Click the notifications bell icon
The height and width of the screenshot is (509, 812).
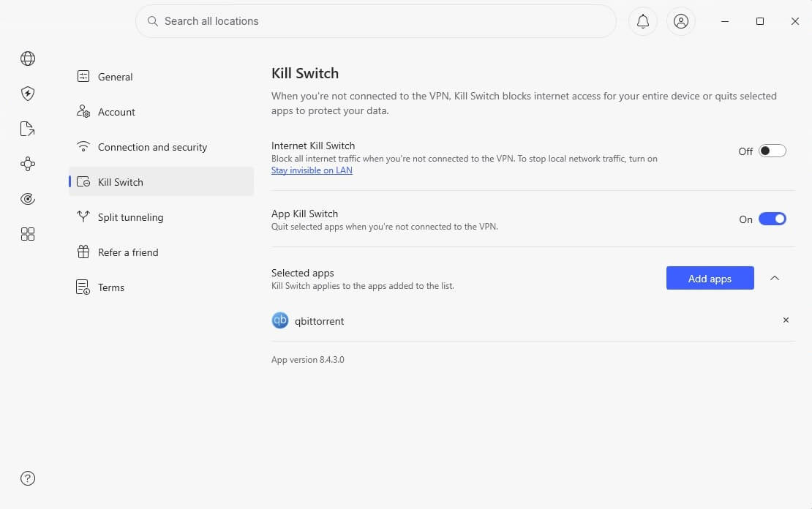pos(643,21)
